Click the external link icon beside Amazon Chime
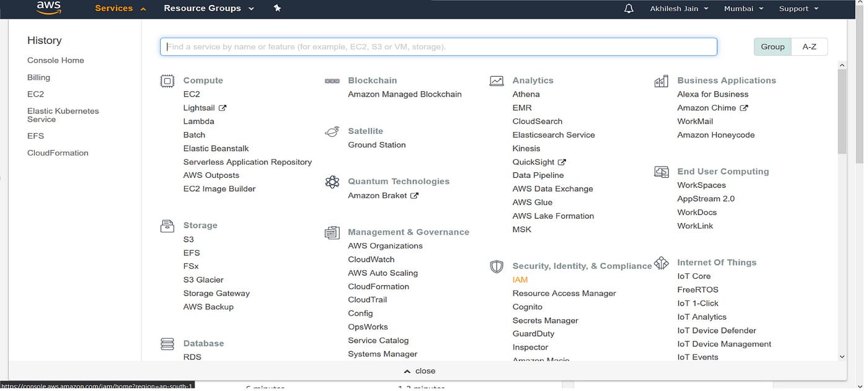 744,108
